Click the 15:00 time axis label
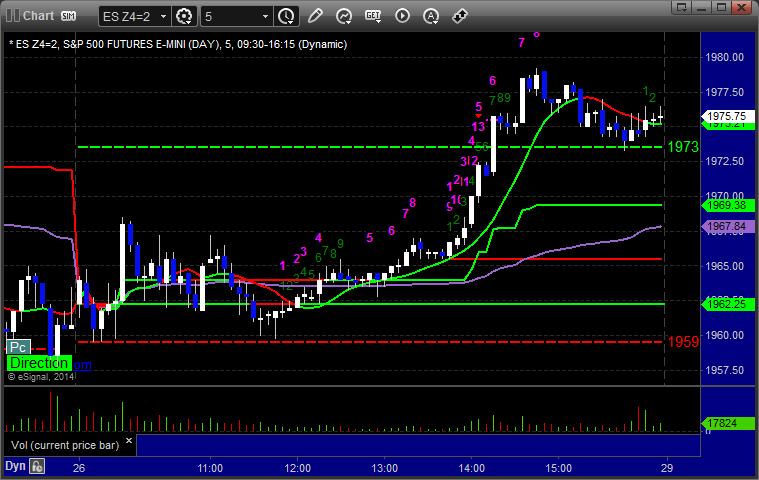Image resolution: width=759 pixels, height=480 pixels. coord(559,468)
